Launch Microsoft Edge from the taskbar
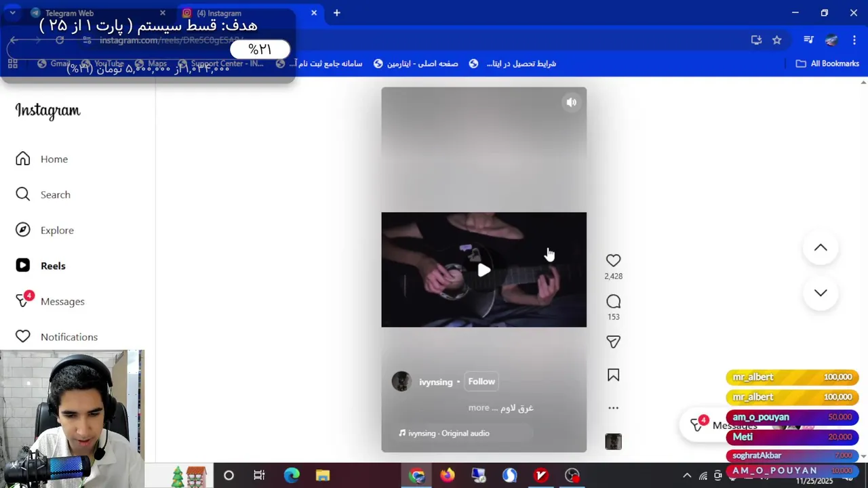This screenshot has width=868, height=488. 292,475
